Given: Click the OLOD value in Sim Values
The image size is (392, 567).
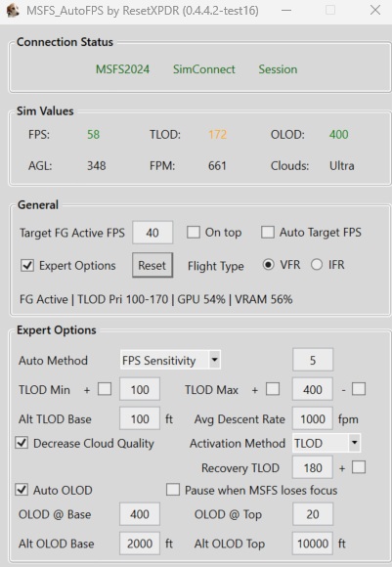Looking at the screenshot, I should tap(339, 135).
